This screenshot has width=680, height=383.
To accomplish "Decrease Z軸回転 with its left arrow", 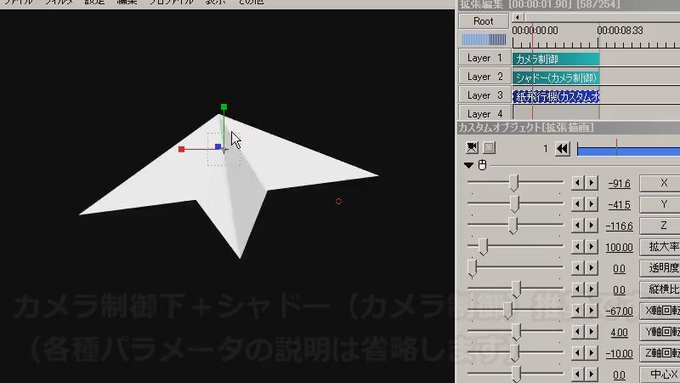I will (x=577, y=353).
